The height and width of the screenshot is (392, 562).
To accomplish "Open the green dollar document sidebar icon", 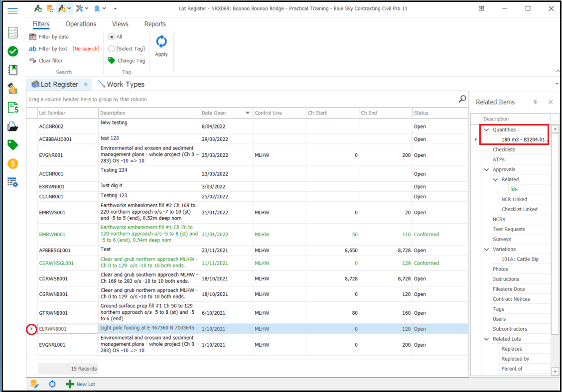I will pos(13,108).
